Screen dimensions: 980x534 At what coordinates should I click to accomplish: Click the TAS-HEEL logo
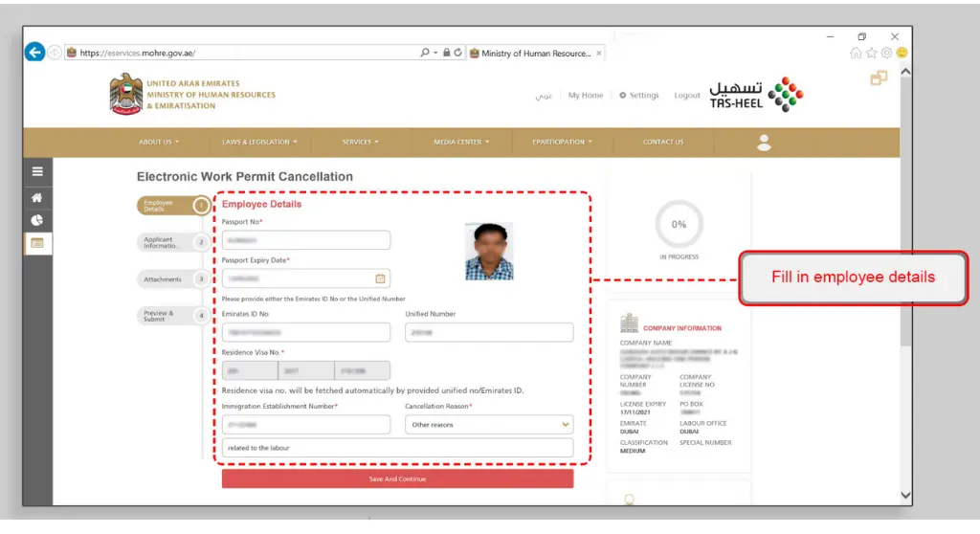tap(756, 95)
